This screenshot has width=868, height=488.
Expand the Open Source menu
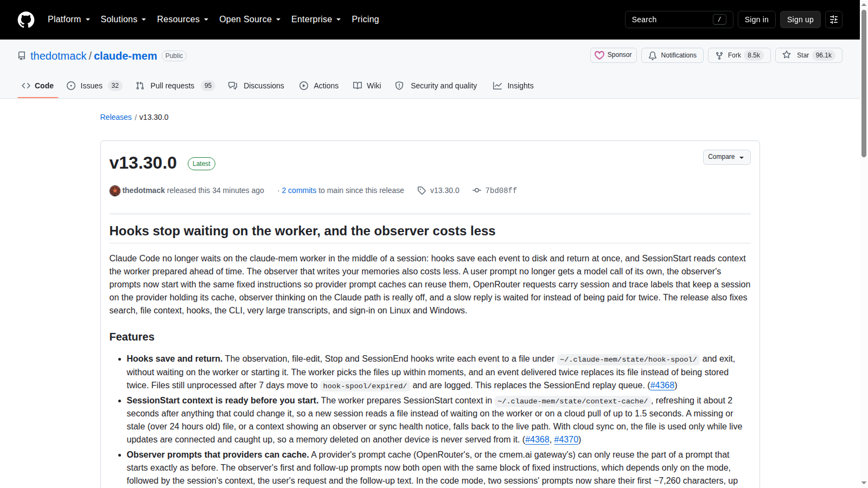250,20
